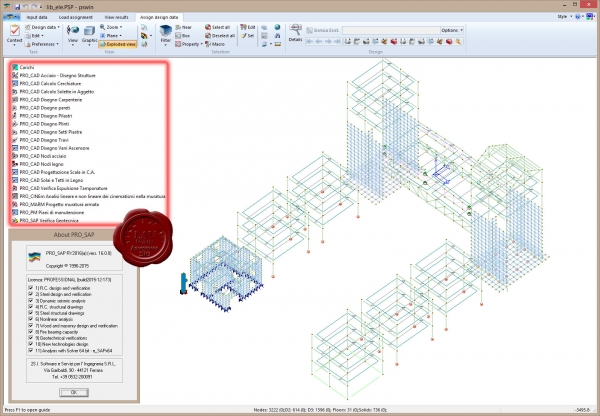Select the Assign design data tab
The height and width of the screenshot is (416, 600).
pos(159,17)
